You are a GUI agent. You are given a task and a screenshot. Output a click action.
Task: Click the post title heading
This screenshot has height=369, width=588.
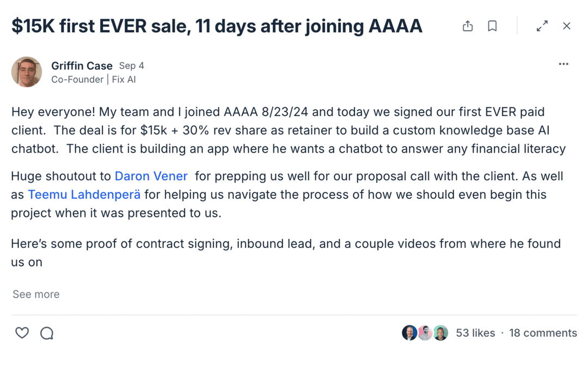217,26
